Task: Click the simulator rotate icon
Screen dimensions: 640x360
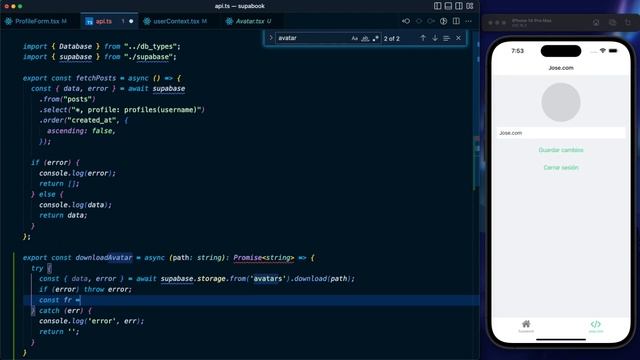Action: [x=628, y=23]
